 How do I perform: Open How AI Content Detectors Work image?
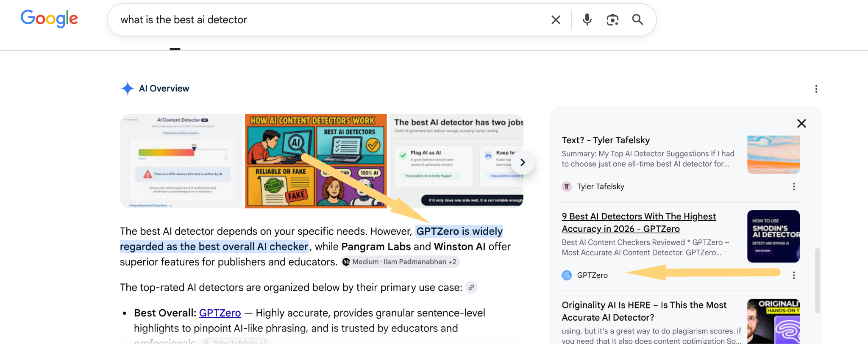point(316,161)
